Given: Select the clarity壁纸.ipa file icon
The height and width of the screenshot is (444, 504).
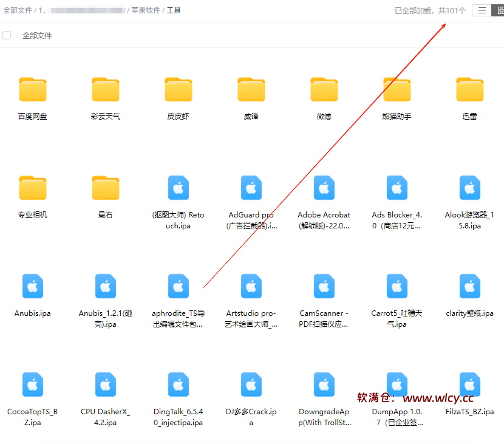Looking at the screenshot, I should click(x=469, y=286).
